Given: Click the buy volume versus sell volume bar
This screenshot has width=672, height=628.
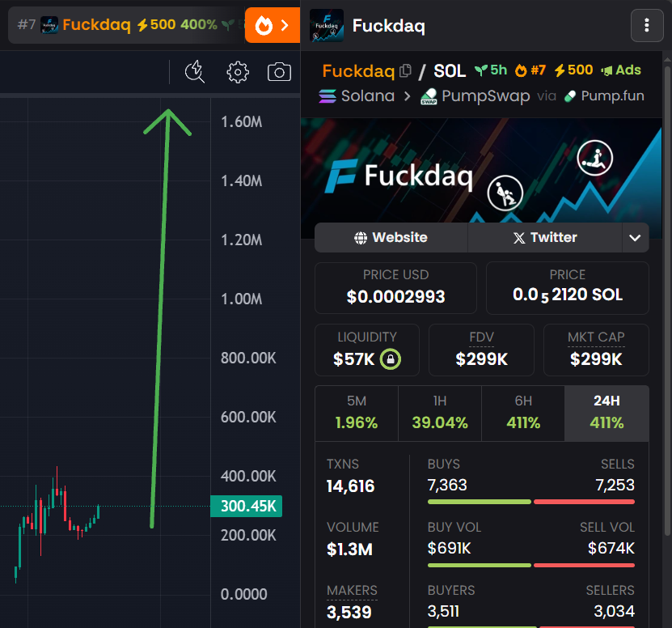Looking at the screenshot, I should (531, 566).
